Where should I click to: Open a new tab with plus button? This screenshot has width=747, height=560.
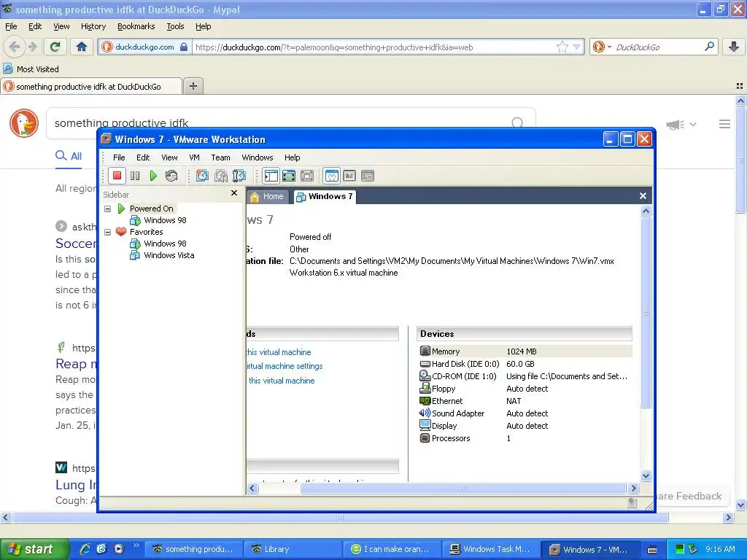(193, 86)
